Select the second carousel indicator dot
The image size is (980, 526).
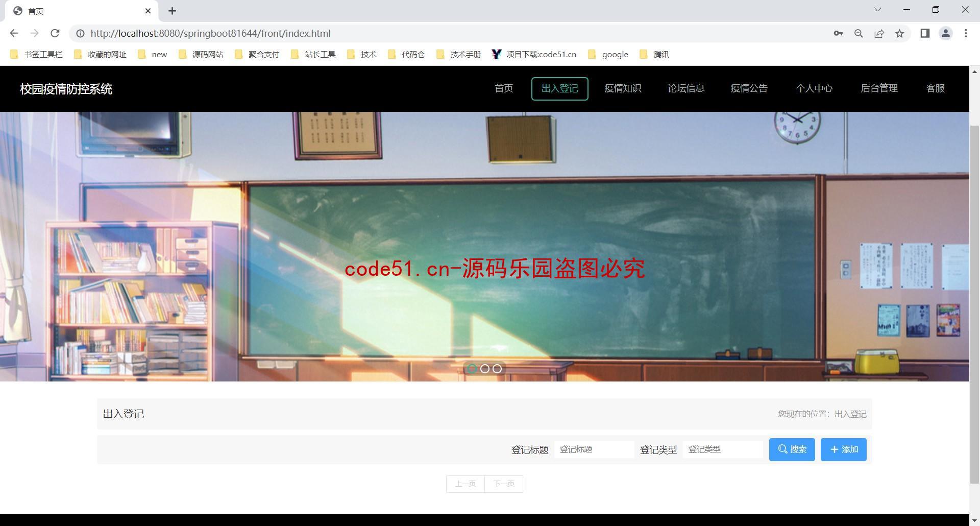[x=485, y=369]
